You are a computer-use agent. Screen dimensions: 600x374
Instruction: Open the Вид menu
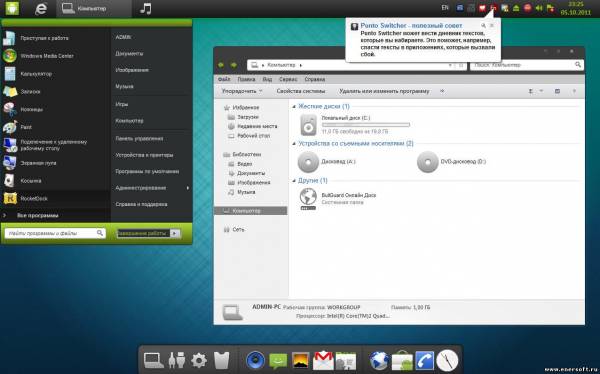(x=267, y=79)
